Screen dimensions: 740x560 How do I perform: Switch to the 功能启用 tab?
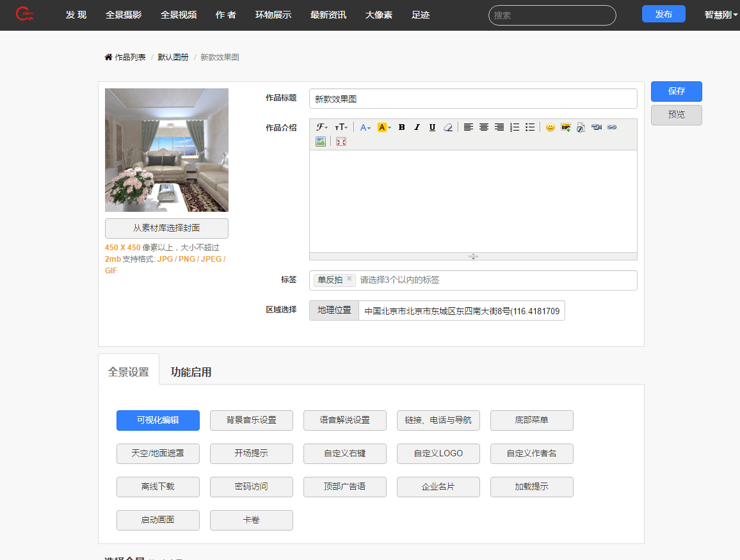tap(191, 372)
